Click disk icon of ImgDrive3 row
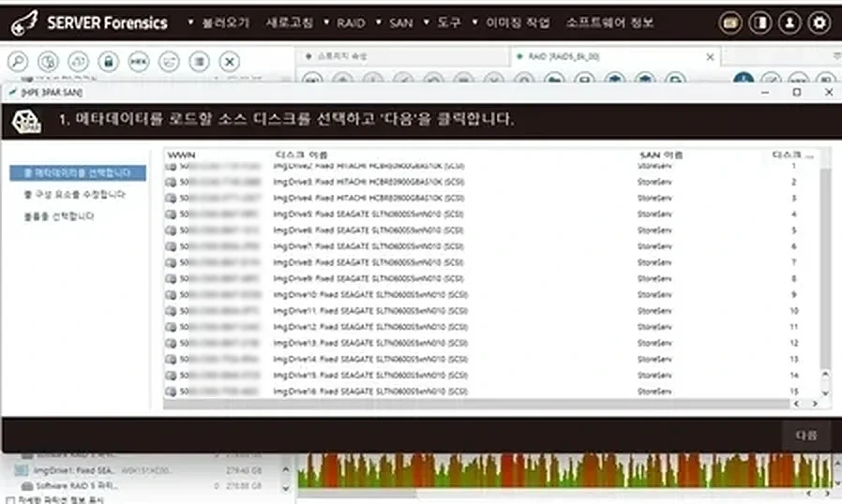Screen dimensions: 842x504 coord(171,182)
